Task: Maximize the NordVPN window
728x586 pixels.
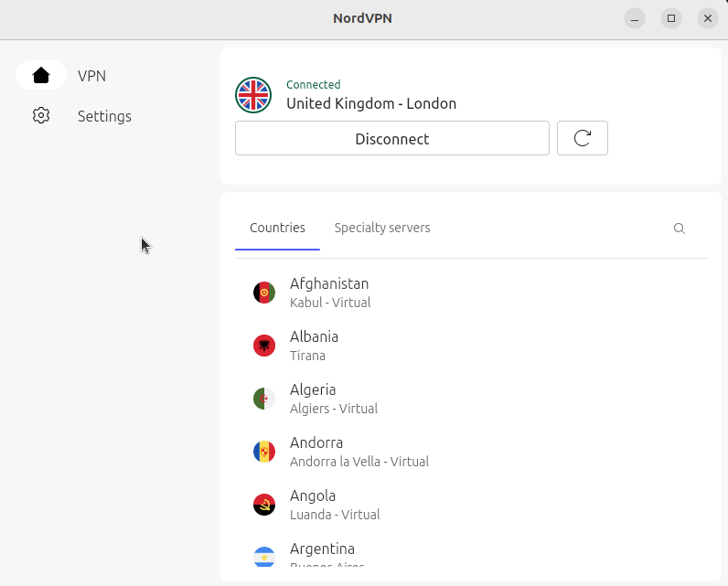Action: pyautogui.click(x=671, y=18)
